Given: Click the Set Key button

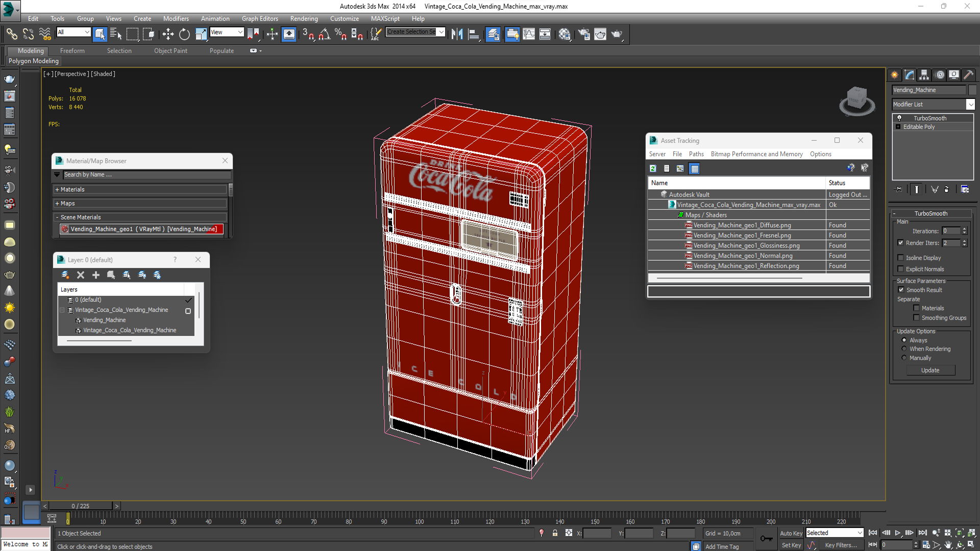Looking at the screenshot, I should [x=791, y=545].
